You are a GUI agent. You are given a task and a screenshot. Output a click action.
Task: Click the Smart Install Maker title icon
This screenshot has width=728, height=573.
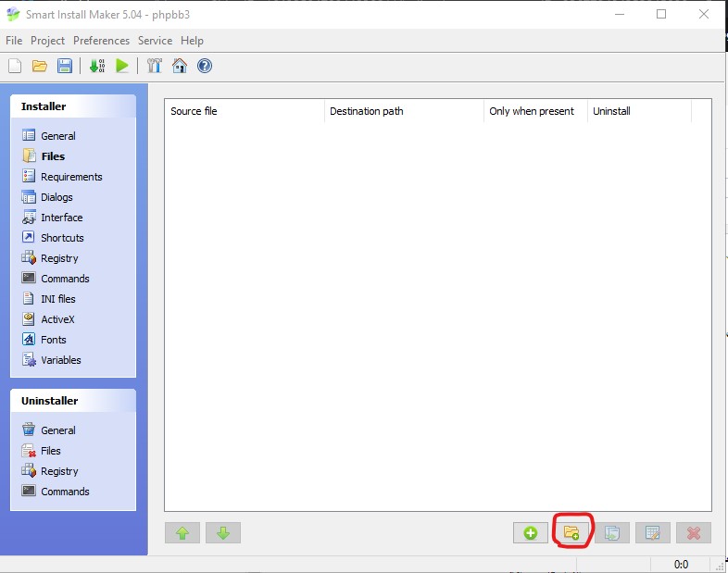[x=13, y=15]
